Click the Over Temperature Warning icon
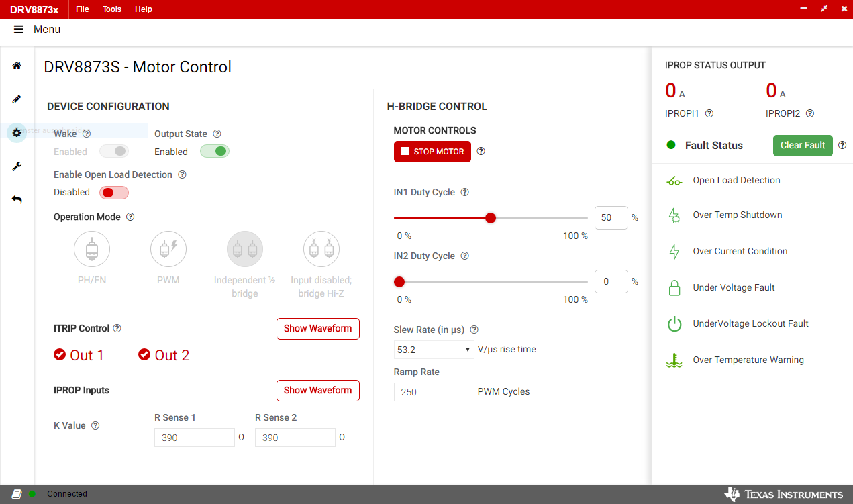 [x=674, y=360]
